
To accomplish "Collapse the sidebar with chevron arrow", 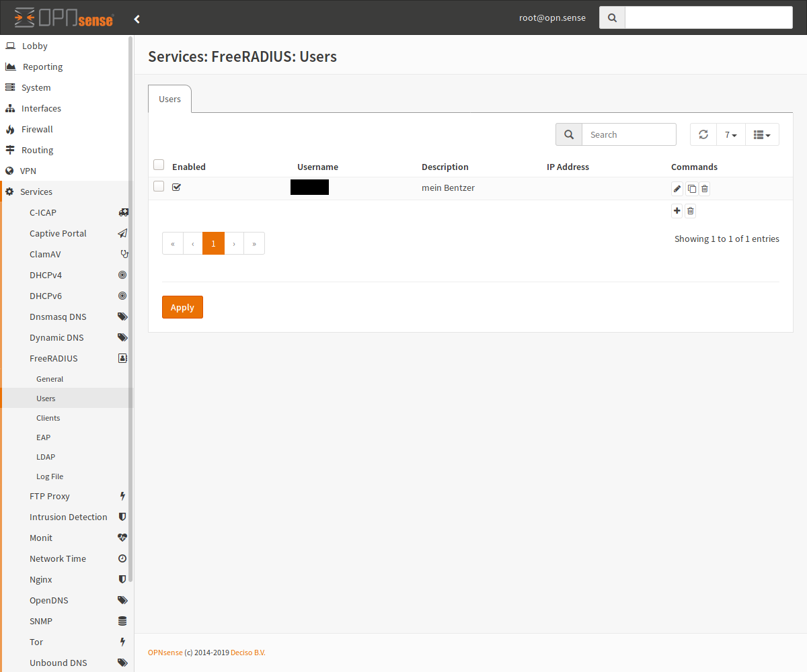I will click(137, 19).
